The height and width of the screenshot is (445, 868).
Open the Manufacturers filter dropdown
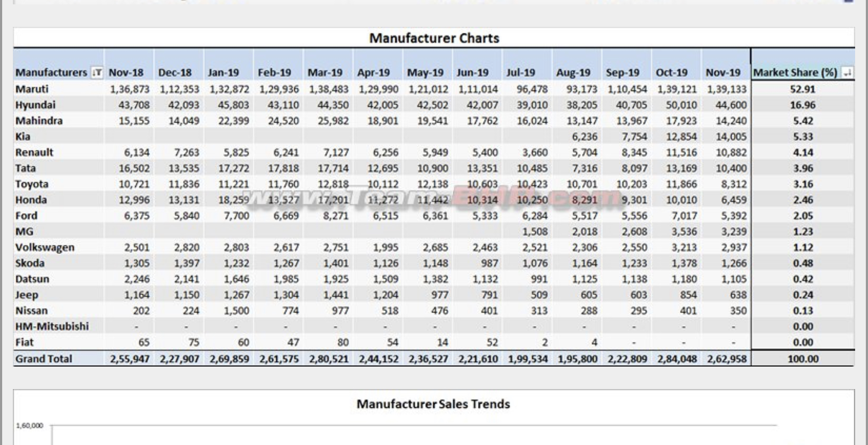coord(97,73)
